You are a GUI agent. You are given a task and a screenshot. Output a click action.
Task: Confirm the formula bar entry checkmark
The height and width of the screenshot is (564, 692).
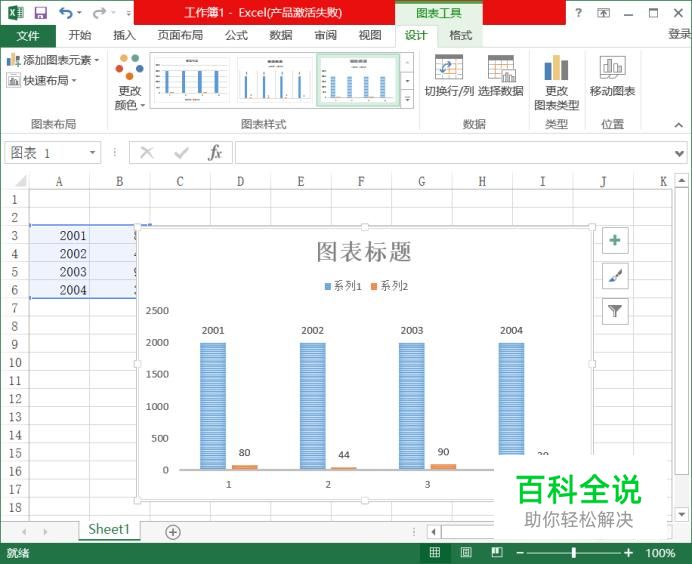click(181, 153)
